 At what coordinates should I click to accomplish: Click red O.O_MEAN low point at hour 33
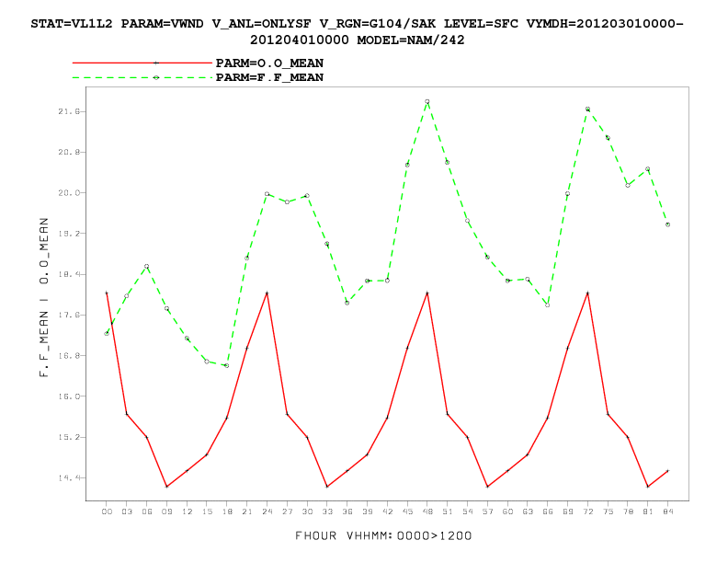tap(327, 487)
